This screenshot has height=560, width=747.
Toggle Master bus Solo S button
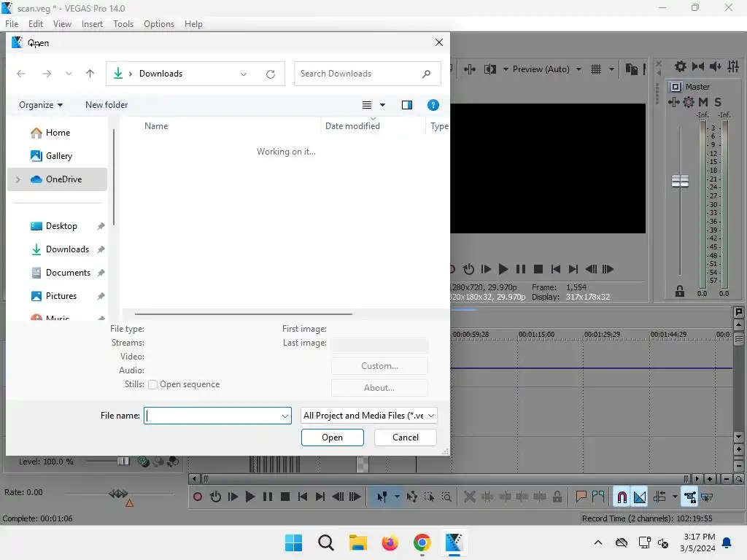(x=718, y=101)
